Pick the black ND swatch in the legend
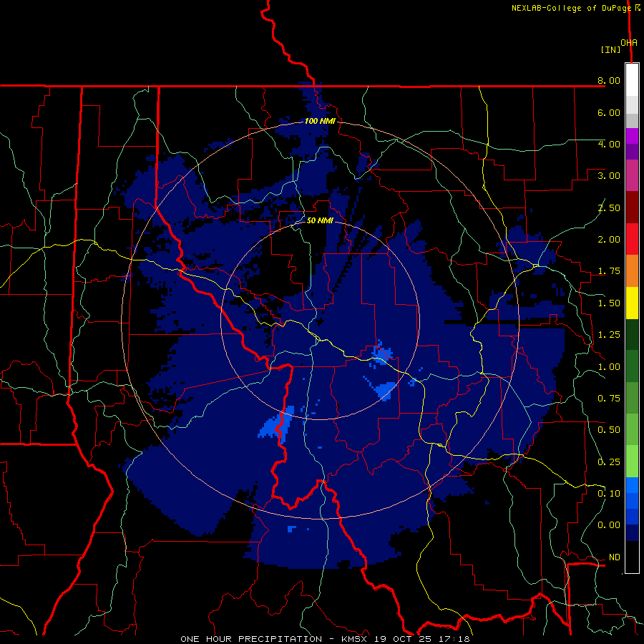This screenshot has height=644, width=644. 632,557
